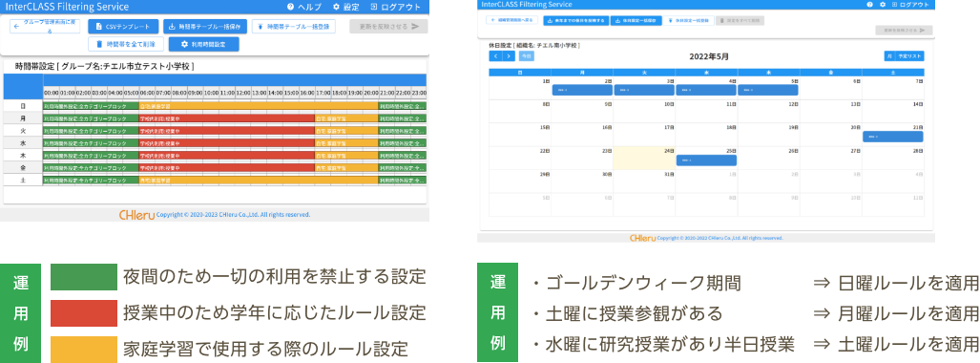Click the CSVテンプレート button

(123, 27)
